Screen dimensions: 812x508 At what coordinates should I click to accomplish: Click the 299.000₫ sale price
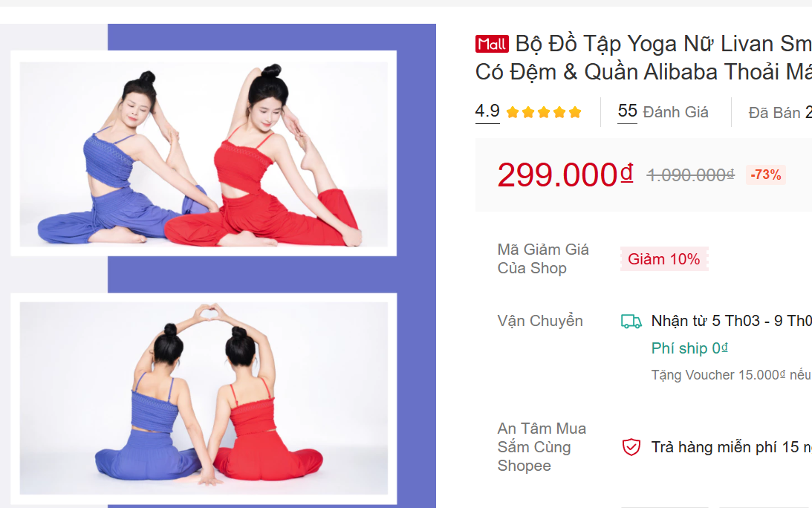[x=565, y=175]
